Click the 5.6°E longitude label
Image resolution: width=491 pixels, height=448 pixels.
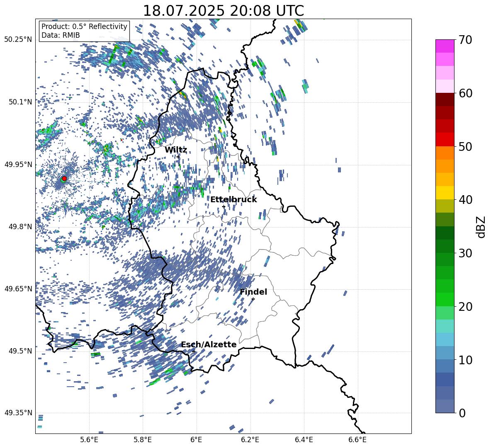pos(89,440)
